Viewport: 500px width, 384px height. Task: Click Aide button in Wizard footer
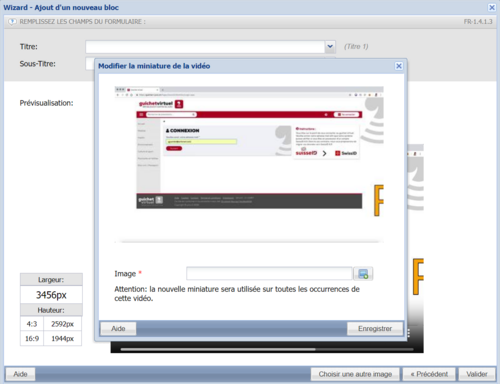20,374
